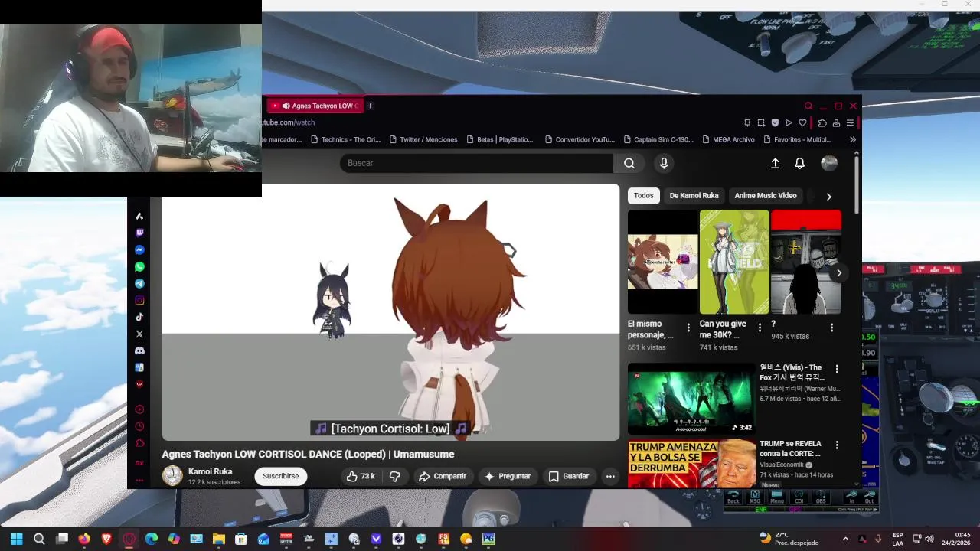Open options for 'El mismo personaje' short
The image size is (980, 551).
click(x=688, y=328)
